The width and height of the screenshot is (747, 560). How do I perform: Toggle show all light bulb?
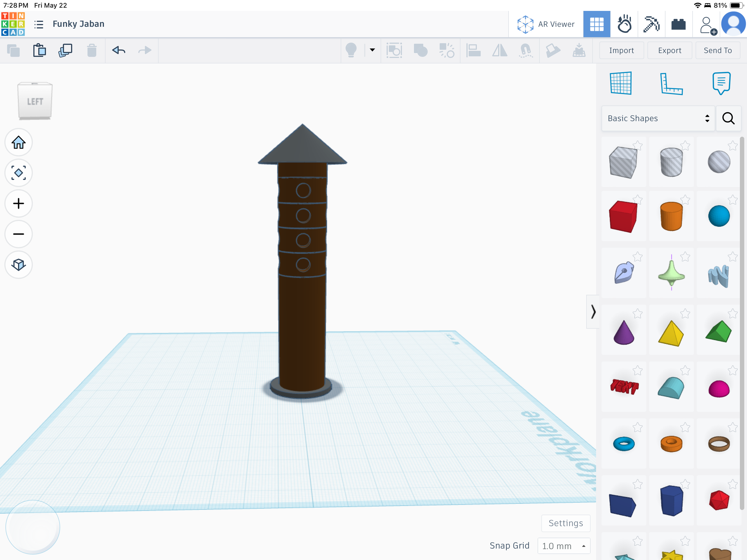[351, 51]
